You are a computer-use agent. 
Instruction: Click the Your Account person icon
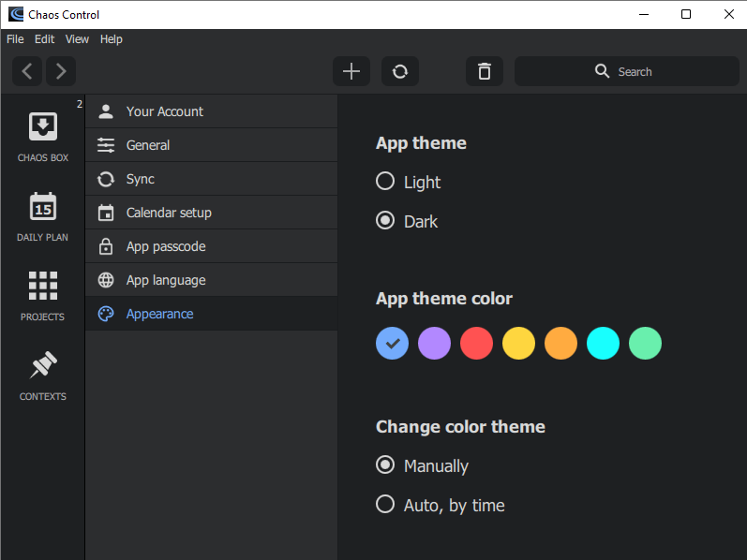(106, 111)
